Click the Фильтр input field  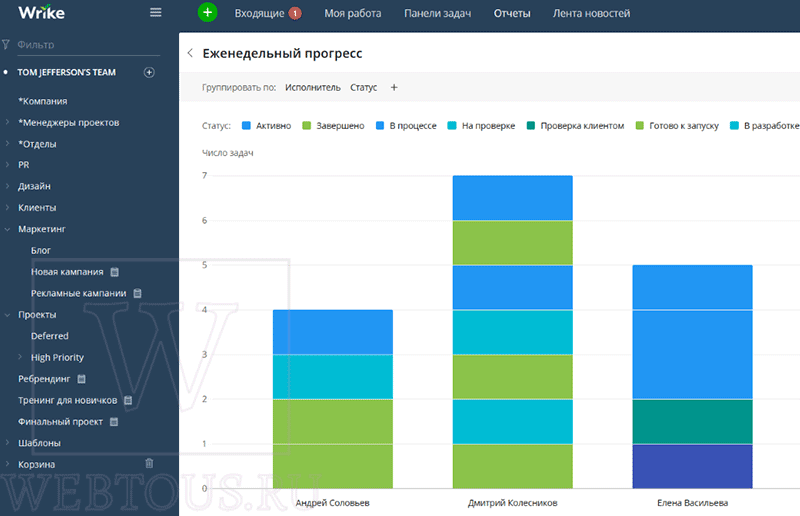[88, 45]
